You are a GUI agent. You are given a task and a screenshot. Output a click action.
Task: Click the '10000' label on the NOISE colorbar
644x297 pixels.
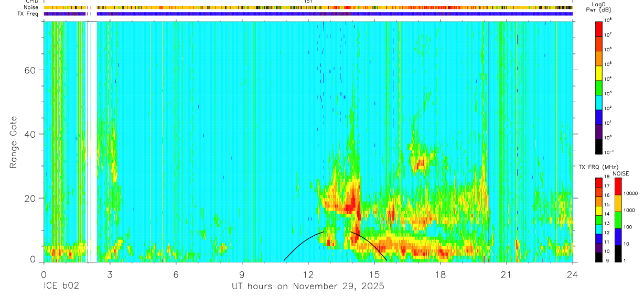(x=630, y=193)
